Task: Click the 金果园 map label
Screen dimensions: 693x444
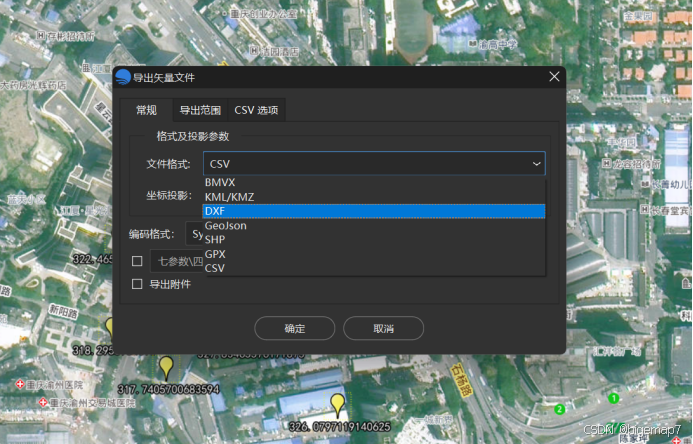Action: pyautogui.click(x=638, y=16)
